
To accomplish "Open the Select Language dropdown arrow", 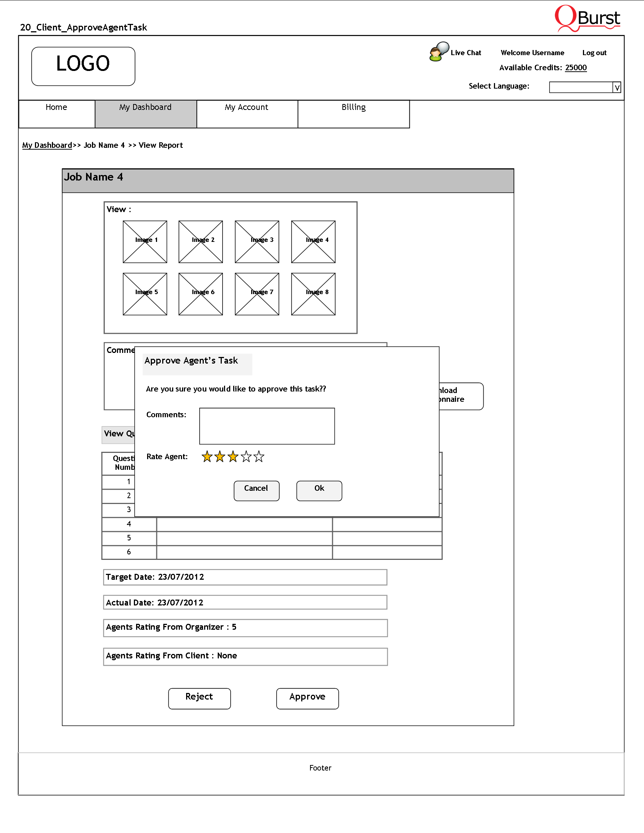I will tap(616, 87).
